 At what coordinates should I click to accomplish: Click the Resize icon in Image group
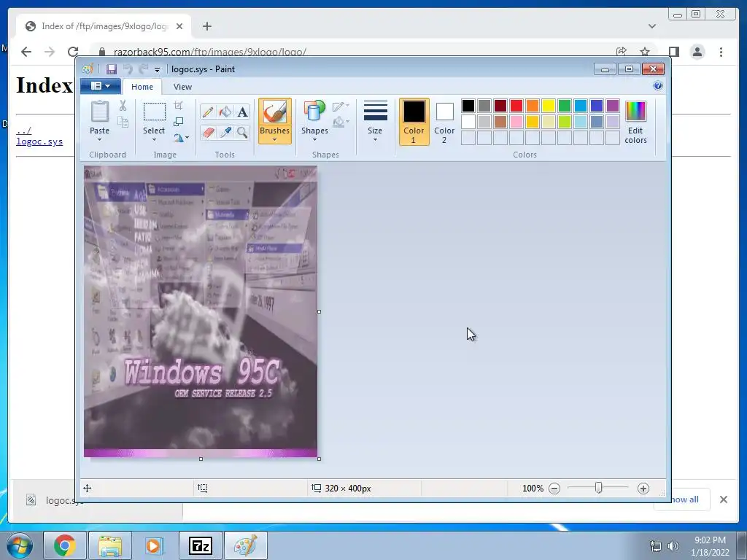tap(178, 122)
